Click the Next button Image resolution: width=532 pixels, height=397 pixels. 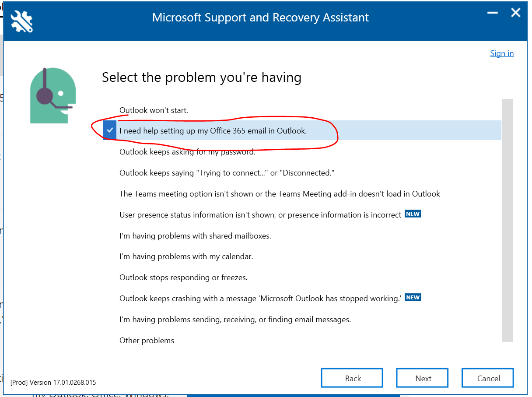click(423, 378)
